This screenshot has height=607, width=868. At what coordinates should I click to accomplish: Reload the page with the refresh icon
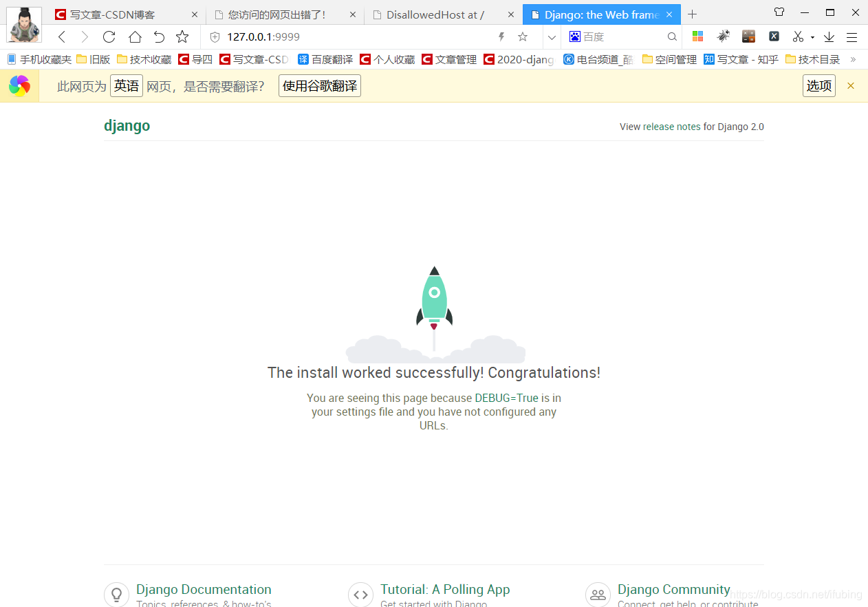click(109, 37)
